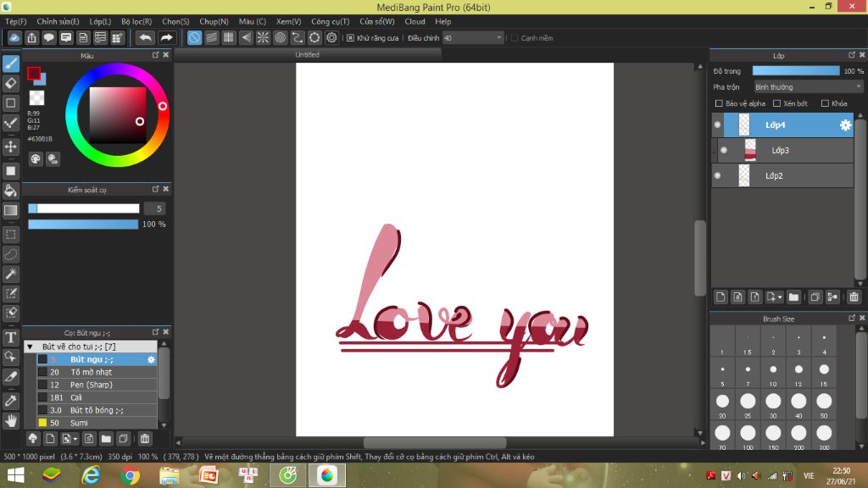This screenshot has height=488, width=868.
Task: Open the Tệp(F) menu
Action: 16,21
